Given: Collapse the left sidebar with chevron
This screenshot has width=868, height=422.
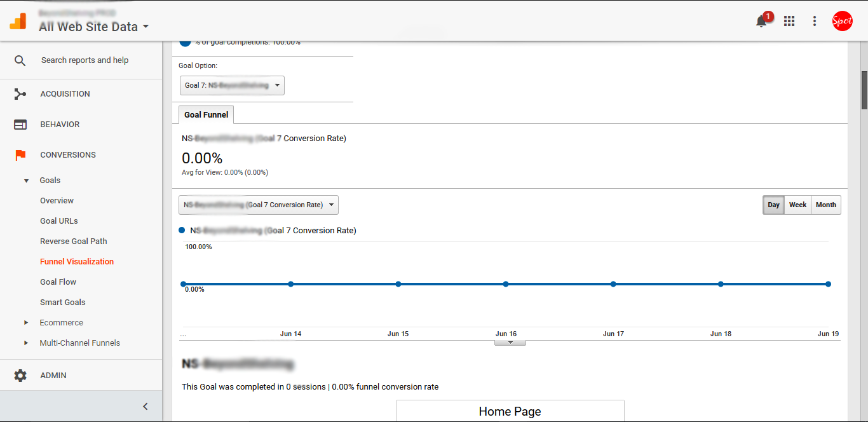Looking at the screenshot, I should pos(145,406).
